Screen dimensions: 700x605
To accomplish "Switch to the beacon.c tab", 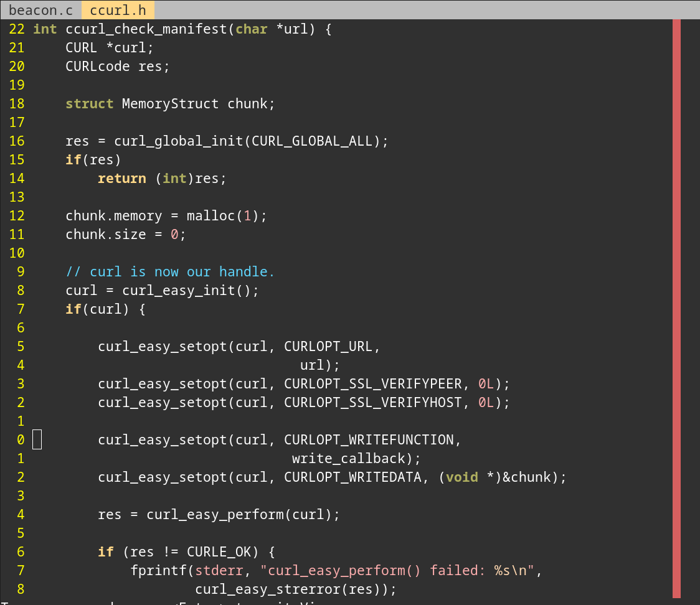I will [x=40, y=10].
